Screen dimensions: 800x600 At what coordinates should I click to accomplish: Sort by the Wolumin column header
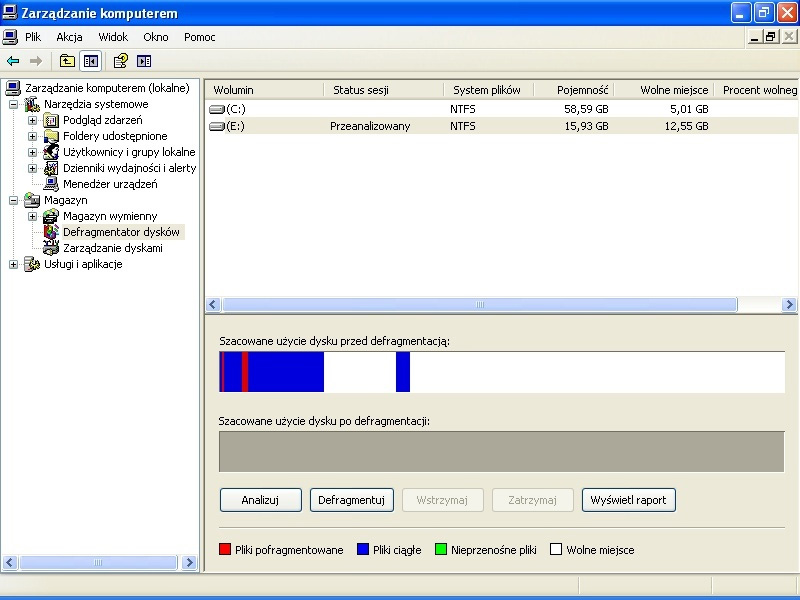click(264, 90)
